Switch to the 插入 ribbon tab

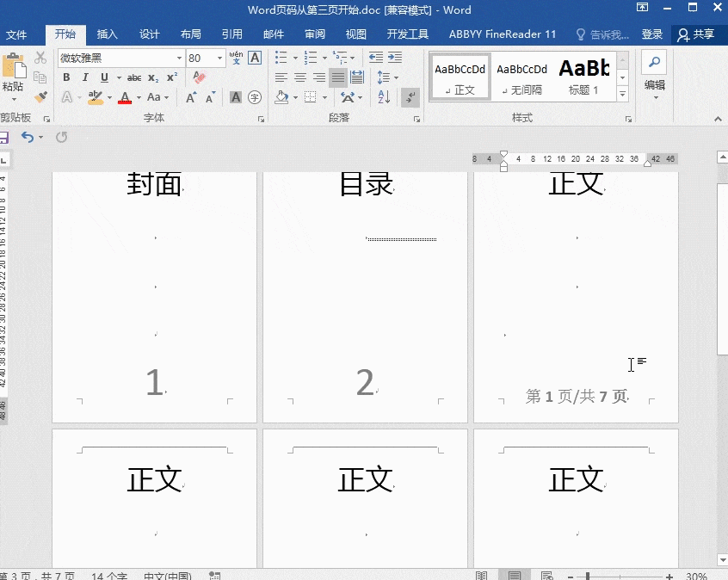pos(107,34)
